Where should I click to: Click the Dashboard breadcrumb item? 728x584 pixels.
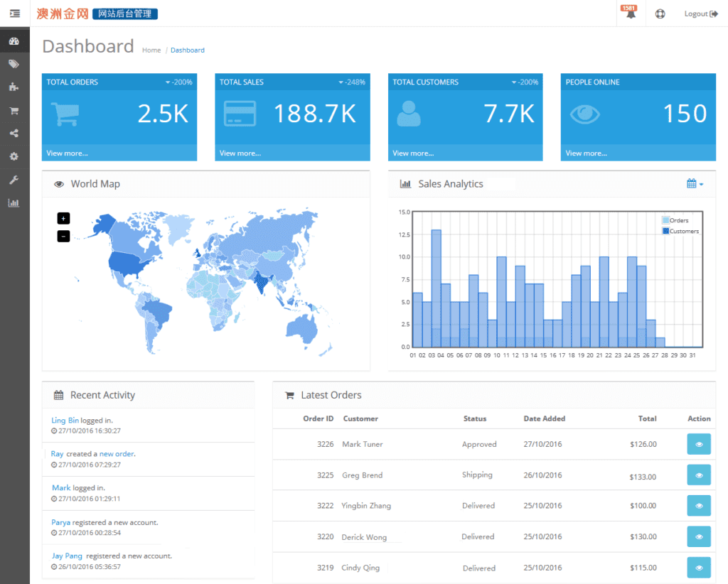pos(188,50)
